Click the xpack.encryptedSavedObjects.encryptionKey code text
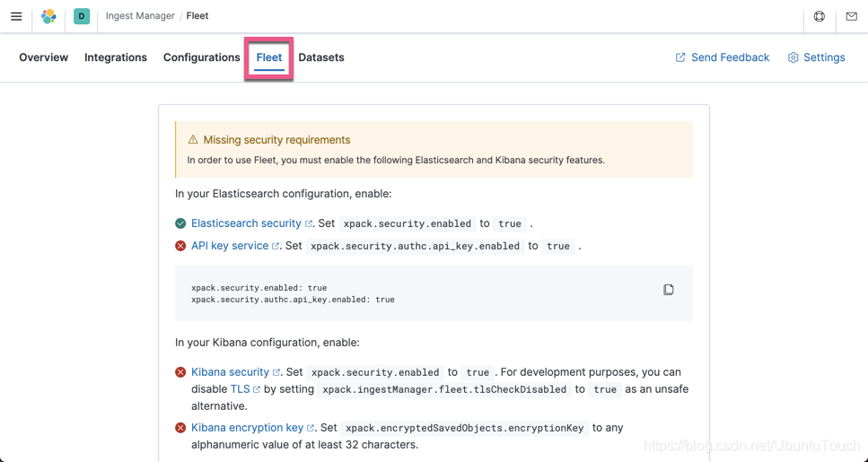This screenshot has width=868, height=462. (464, 428)
